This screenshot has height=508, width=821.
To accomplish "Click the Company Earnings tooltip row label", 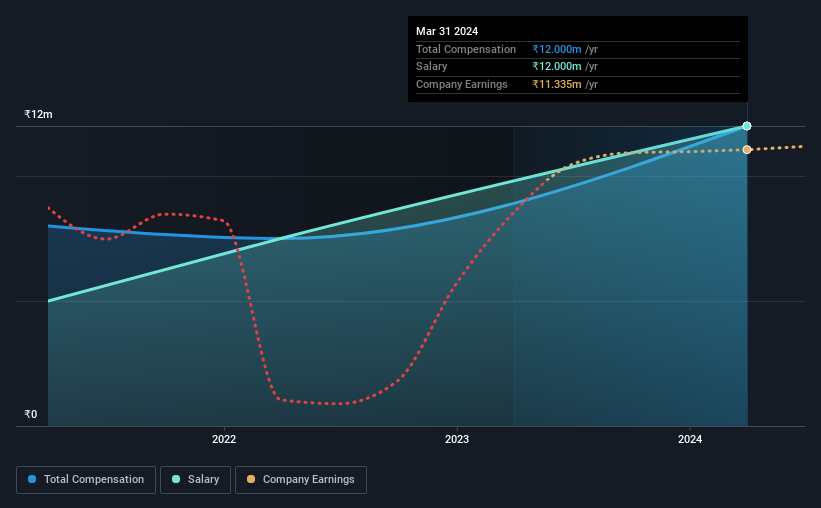I will [461, 84].
